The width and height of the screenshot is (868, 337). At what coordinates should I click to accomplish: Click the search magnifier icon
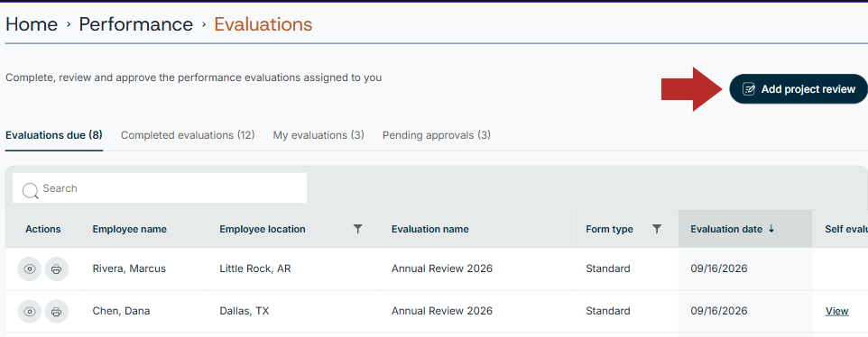point(30,190)
